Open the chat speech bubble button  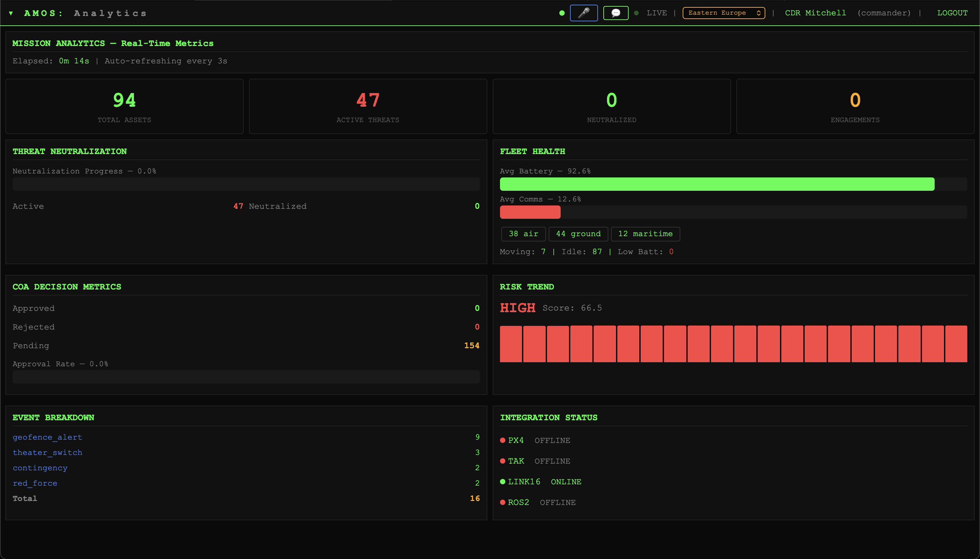[615, 13]
